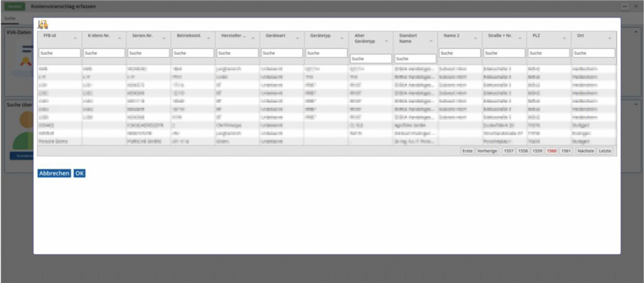The image size is (644, 283).
Task: Focus the Straße + Nr. search field
Action: click(504, 53)
